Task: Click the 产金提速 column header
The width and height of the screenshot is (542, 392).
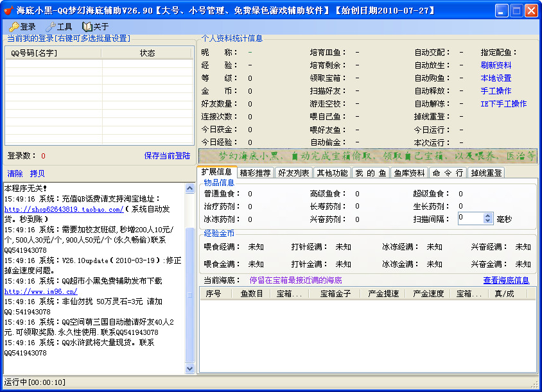Action: coord(383,294)
